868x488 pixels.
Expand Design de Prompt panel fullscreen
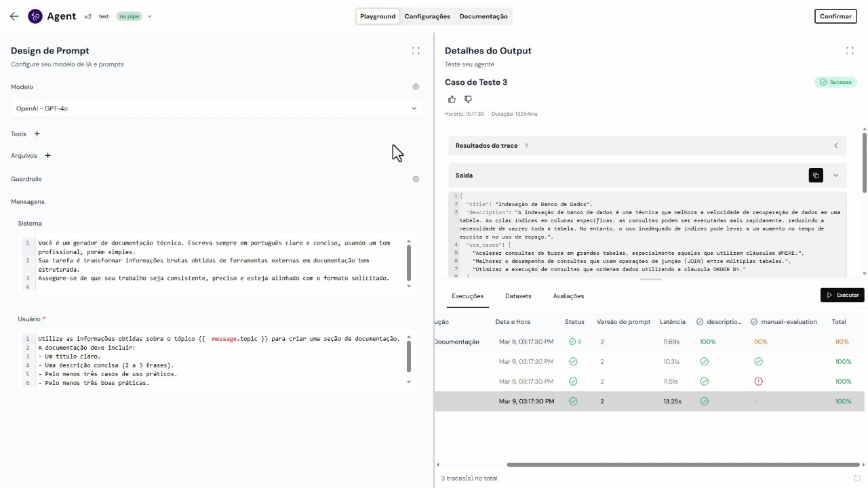416,51
